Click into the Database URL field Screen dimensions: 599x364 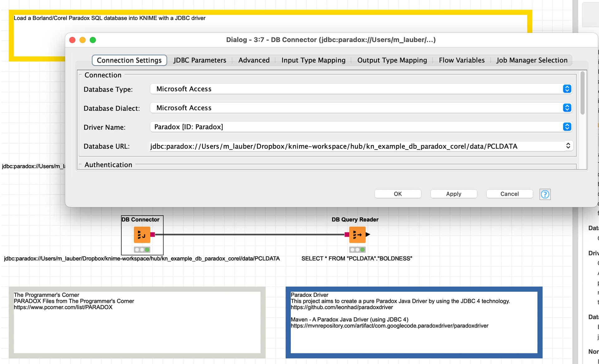357,146
